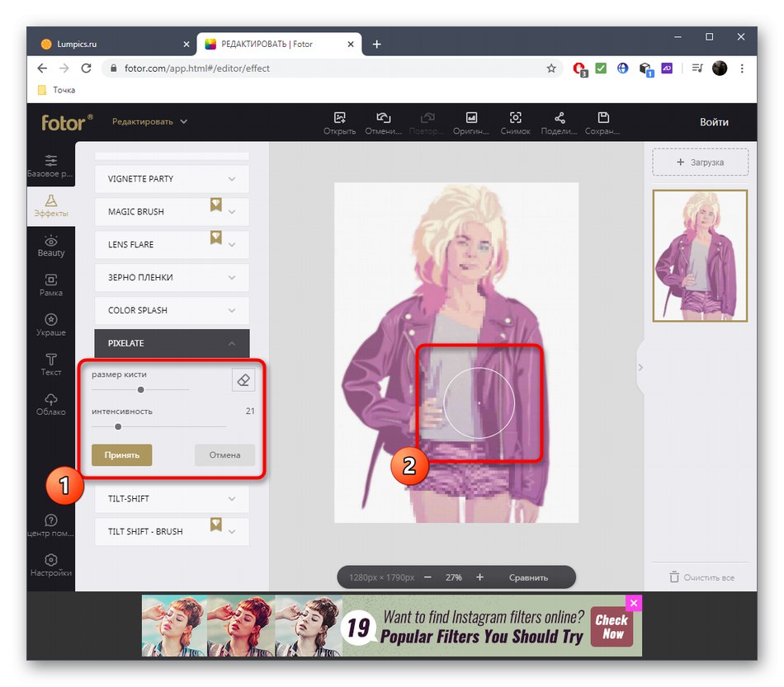Select the Fotor editor browser tab
This screenshot has height=687, width=784.
click(278, 44)
